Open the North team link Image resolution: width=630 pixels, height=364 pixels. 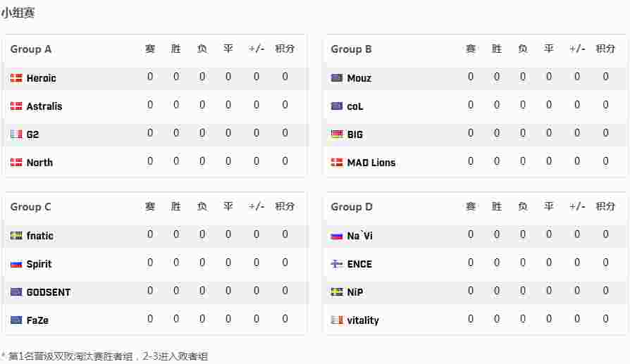point(39,163)
